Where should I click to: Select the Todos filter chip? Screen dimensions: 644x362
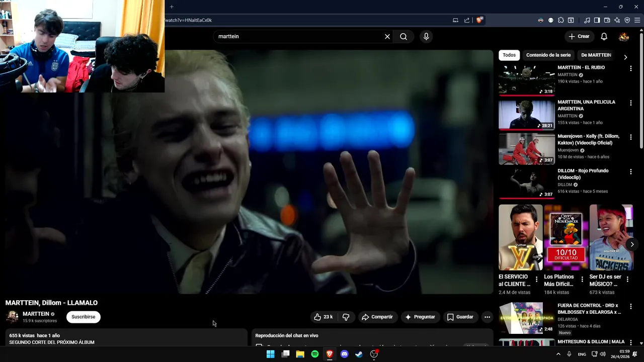click(x=509, y=55)
